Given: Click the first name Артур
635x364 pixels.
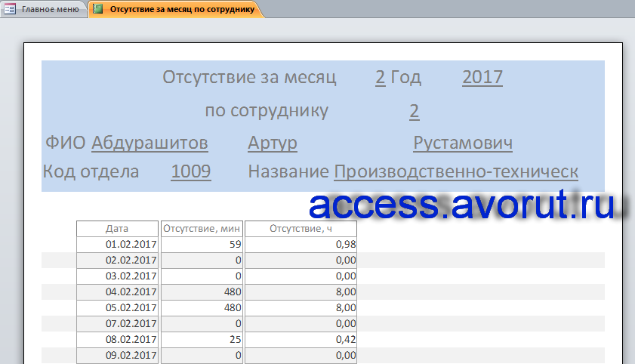Looking at the screenshot, I should (272, 143).
